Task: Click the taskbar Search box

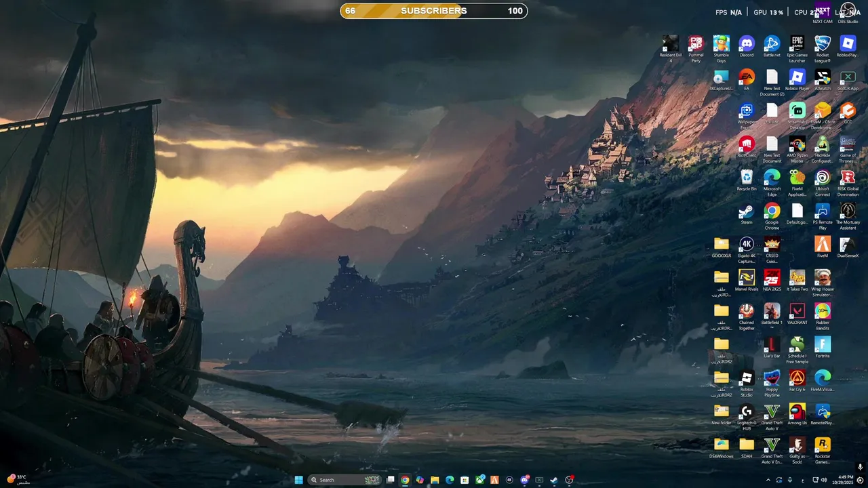Action: click(x=343, y=480)
